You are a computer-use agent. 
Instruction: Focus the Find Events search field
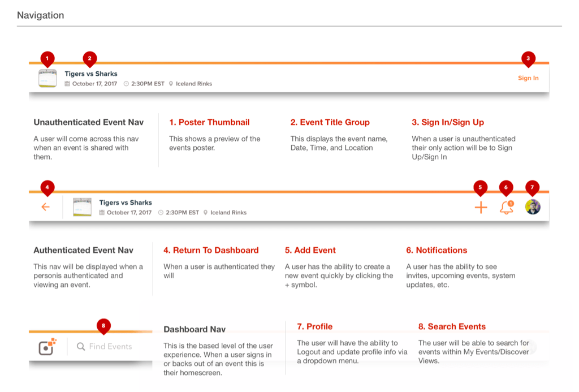110,347
